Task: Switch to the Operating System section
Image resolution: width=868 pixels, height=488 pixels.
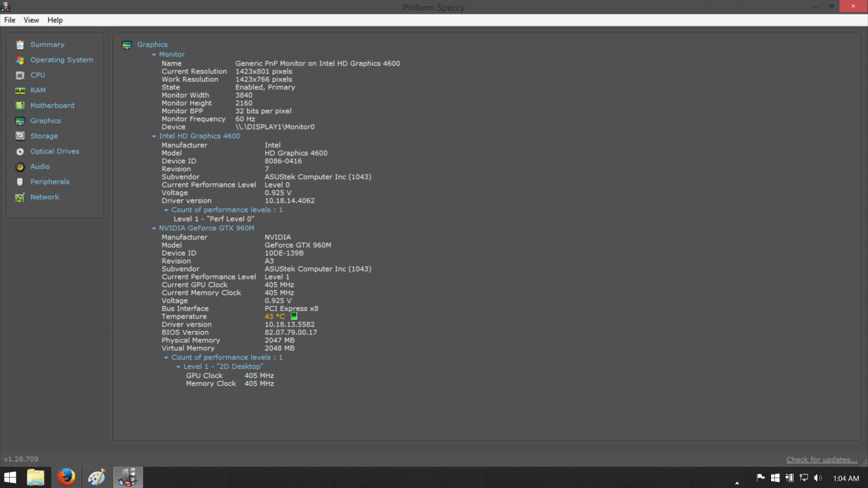Action: (x=62, y=60)
